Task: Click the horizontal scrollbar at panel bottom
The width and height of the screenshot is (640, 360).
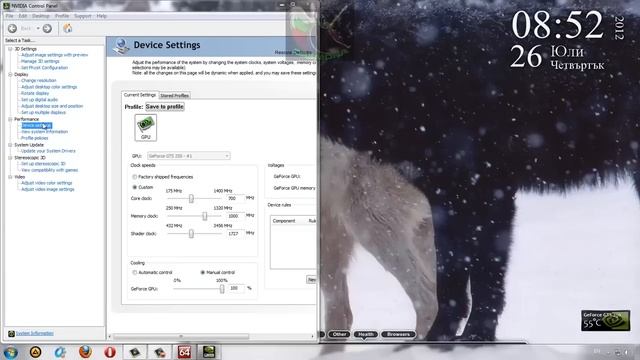Action: point(181,336)
